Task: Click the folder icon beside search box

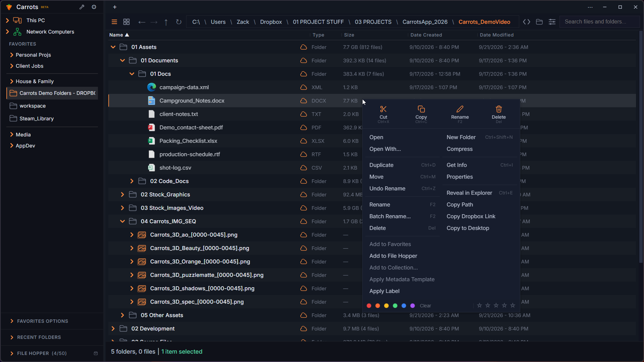Action: (x=539, y=22)
